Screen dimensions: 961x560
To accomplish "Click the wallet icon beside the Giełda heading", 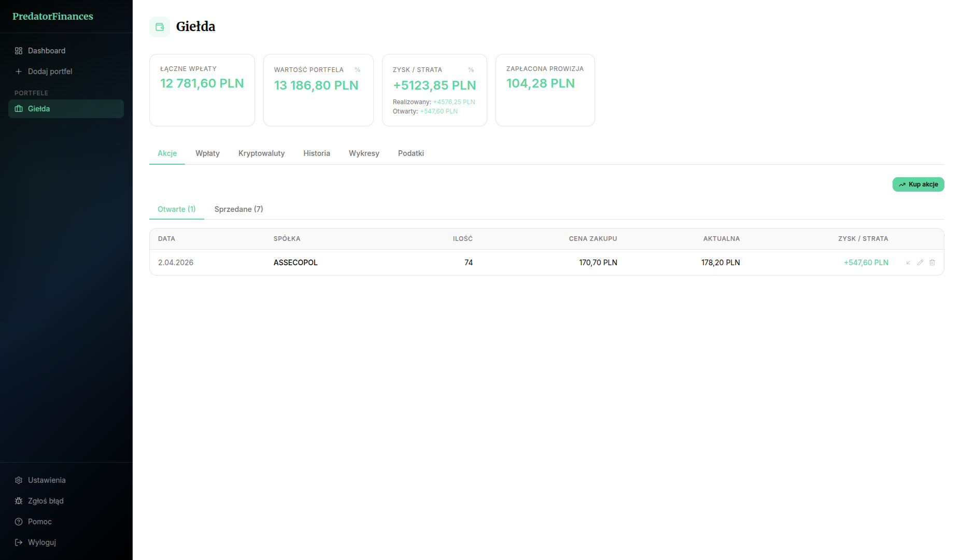I will (159, 26).
